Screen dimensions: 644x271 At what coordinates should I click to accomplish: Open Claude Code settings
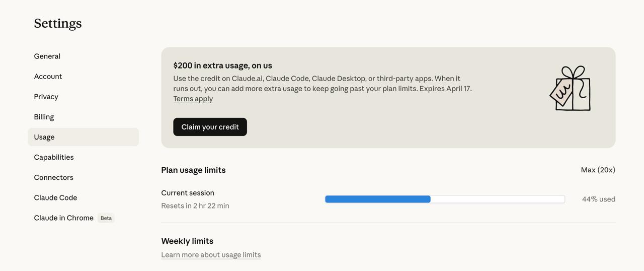click(56, 197)
